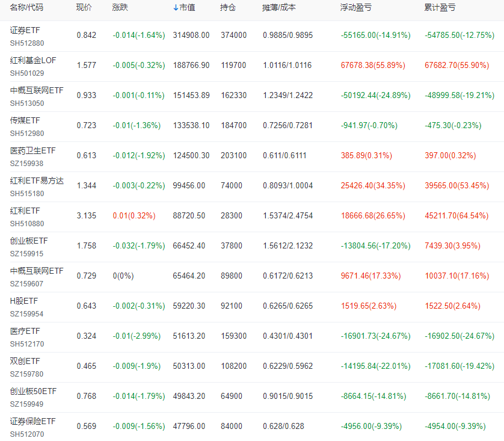Viewport: 504px width, 441px height.
Task: Click the 名称/代码 column header
Action: coord(26,7)
